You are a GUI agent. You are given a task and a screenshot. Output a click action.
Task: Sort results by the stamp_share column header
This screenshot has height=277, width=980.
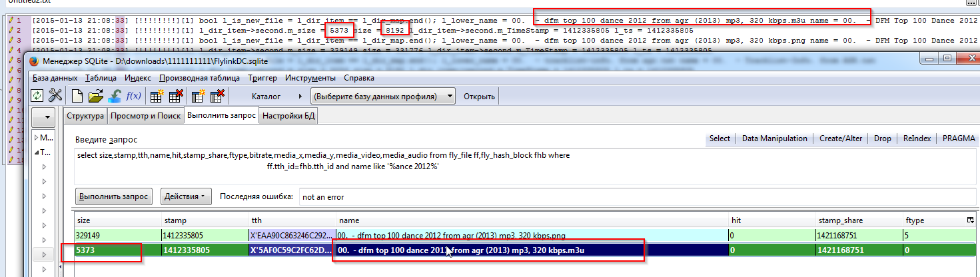pos(860,220)
